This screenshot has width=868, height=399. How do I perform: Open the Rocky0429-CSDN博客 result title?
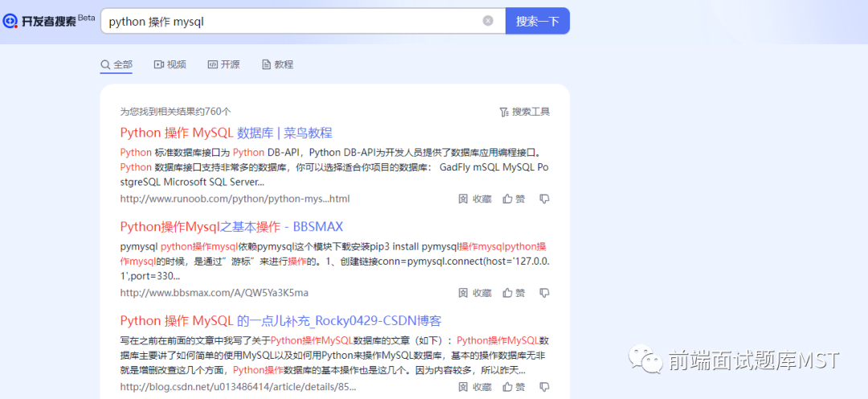point(280,321)
